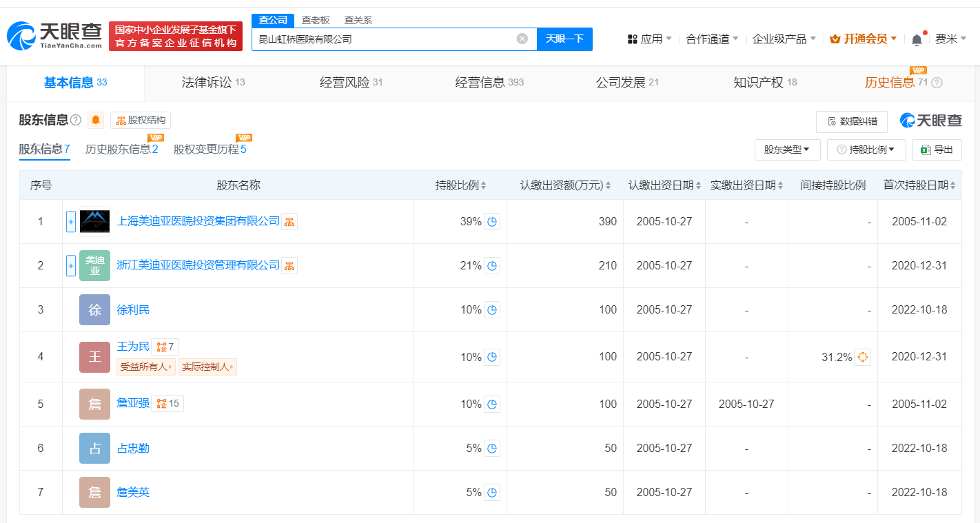Open the 股东类型 filter dropdown
Image resolution: width=980 pixels, height=523 pixels.
[787, 150]
